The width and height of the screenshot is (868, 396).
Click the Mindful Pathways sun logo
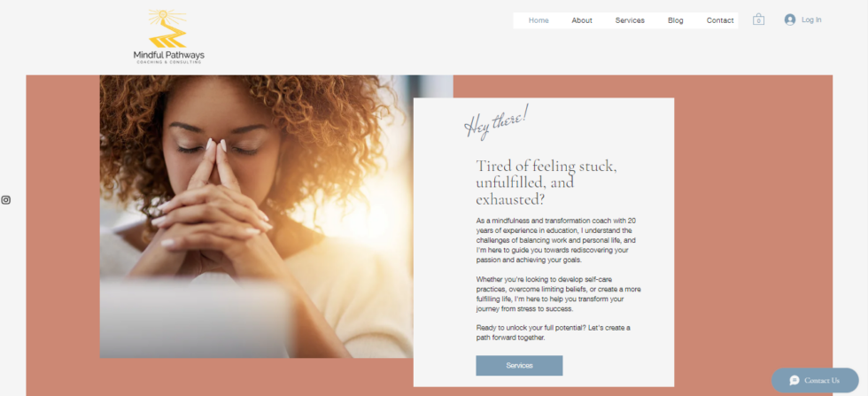(x=167, y=29)
